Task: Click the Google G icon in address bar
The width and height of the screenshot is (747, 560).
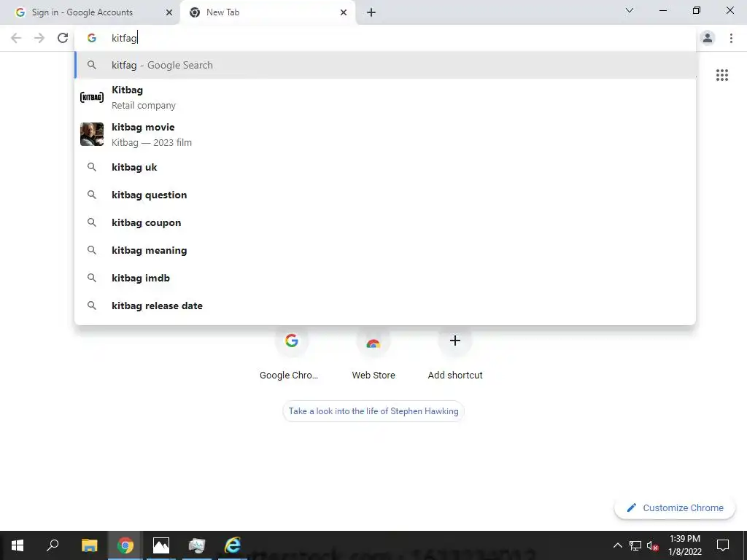Action: 92,38
